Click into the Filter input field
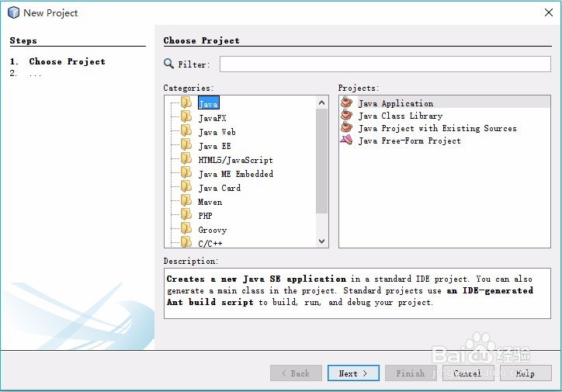Screen dimensions: 562x392 [x=385, y=64]
